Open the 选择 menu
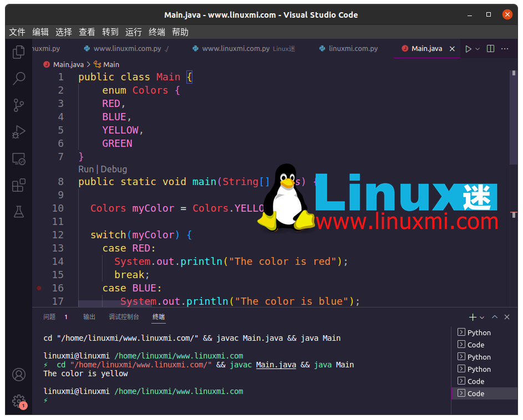 [64, 32]
